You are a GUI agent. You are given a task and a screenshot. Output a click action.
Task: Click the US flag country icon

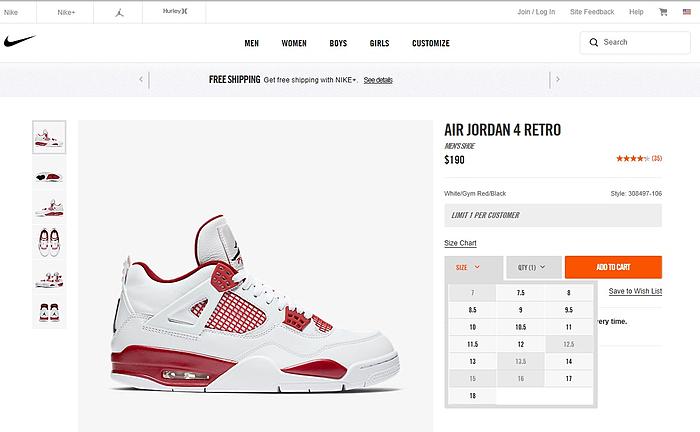[687, 12]
